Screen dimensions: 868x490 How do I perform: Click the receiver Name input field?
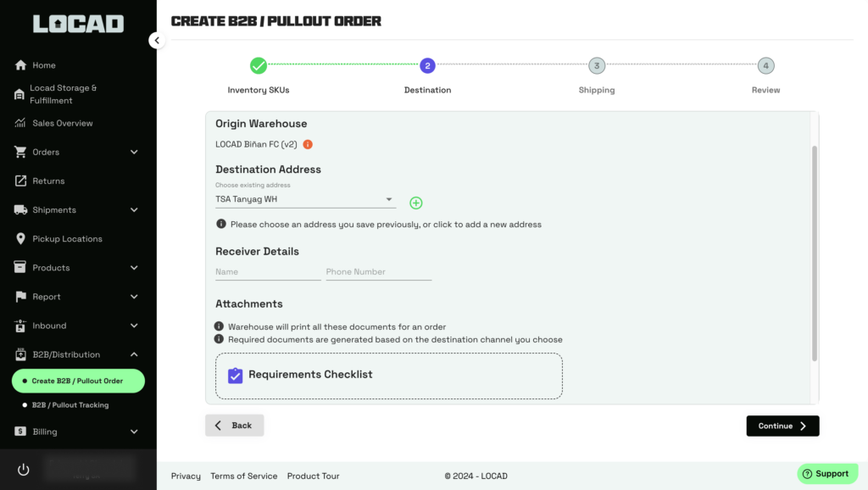click(268, 272)
